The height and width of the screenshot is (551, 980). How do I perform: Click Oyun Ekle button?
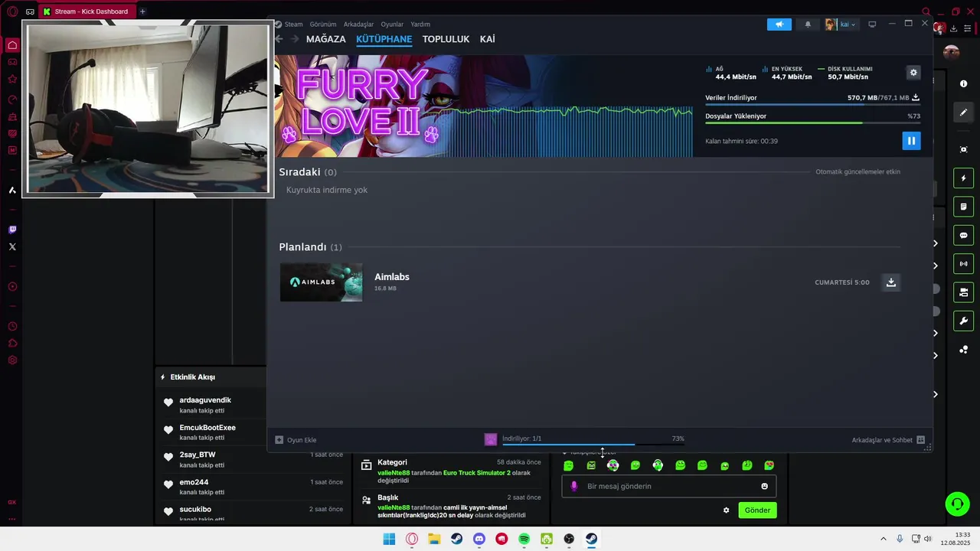[x=296, y=440]
